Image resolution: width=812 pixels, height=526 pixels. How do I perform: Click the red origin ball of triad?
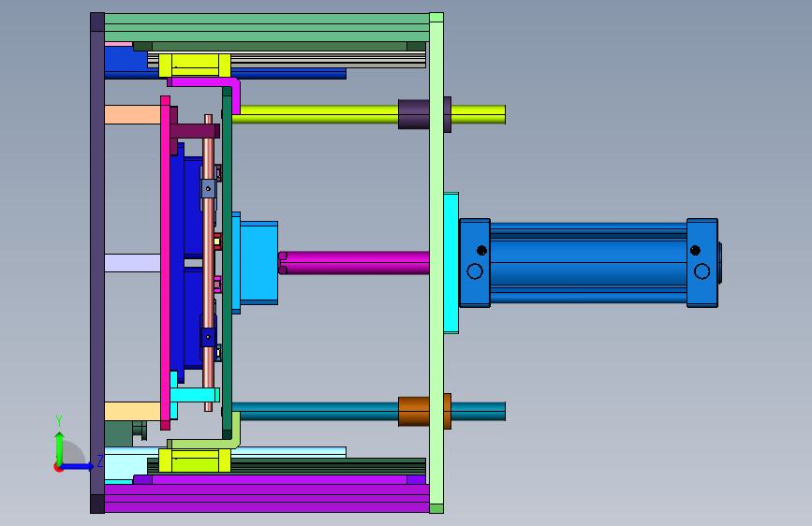coord(58,467)
